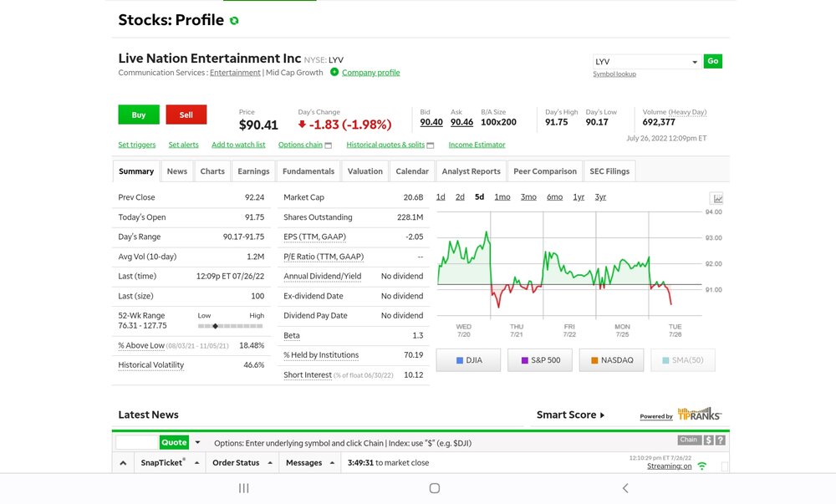This screenshot has width=836, height=504.
Task: Open the SEC Filings tab
Action: 609,171
